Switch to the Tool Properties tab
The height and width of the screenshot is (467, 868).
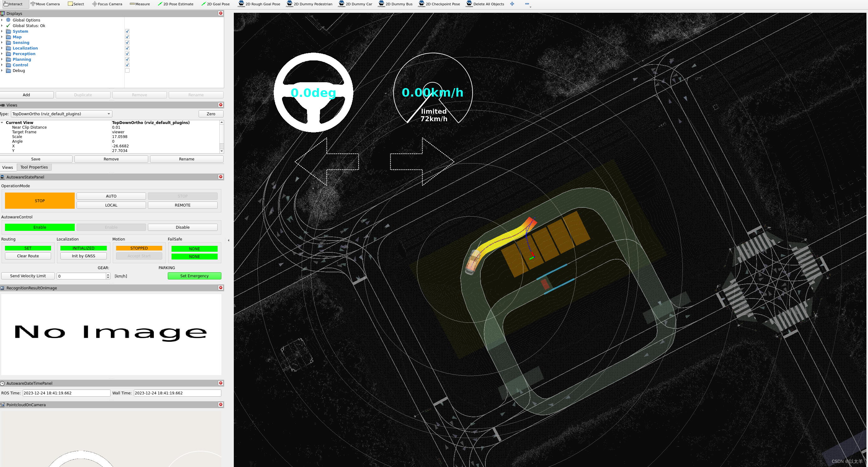pyautogui.click(x=34, y=167)
